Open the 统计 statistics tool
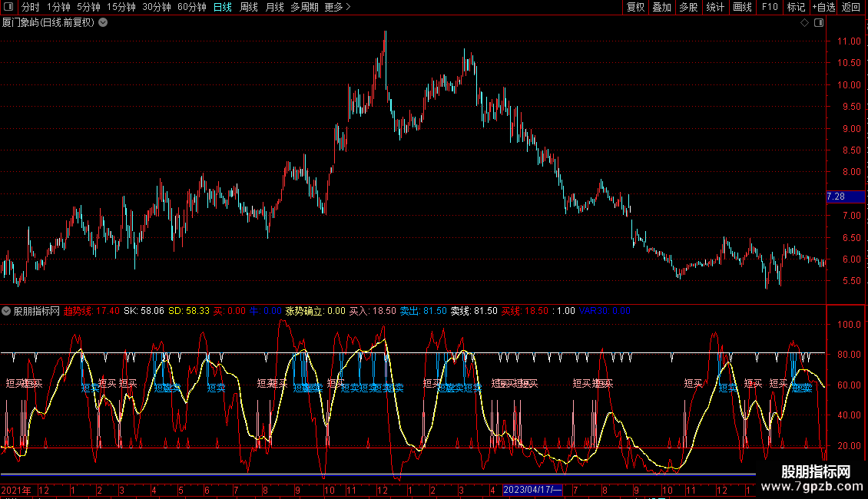Screen dimensions: 868x499 coord(715,8)
